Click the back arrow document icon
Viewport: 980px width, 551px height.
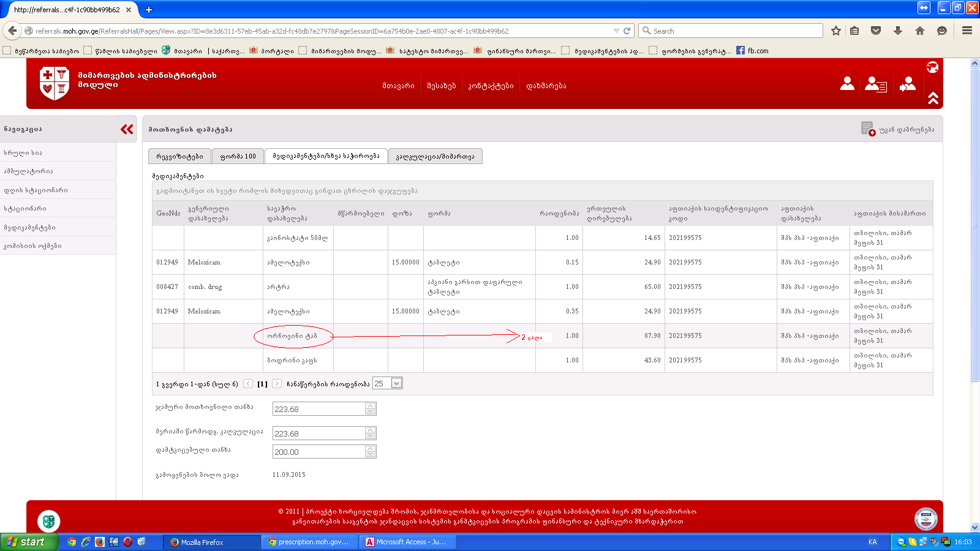(x=867, y=129)
